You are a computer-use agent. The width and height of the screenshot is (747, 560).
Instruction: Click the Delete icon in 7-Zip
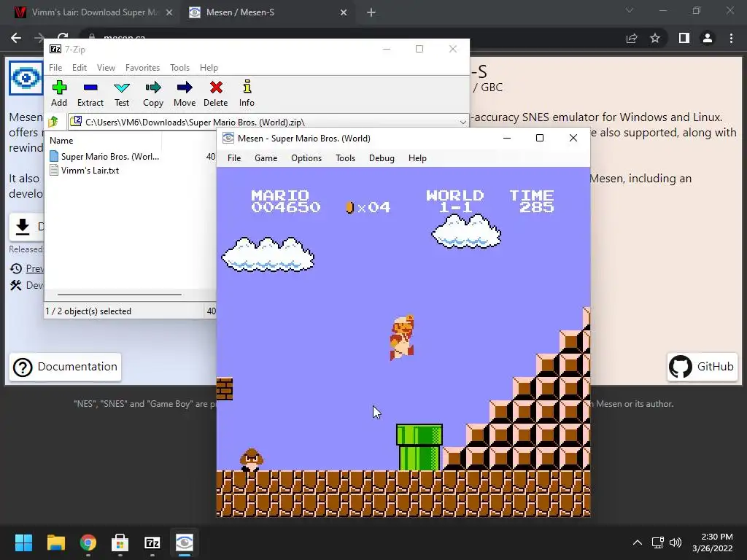[216, 87]
